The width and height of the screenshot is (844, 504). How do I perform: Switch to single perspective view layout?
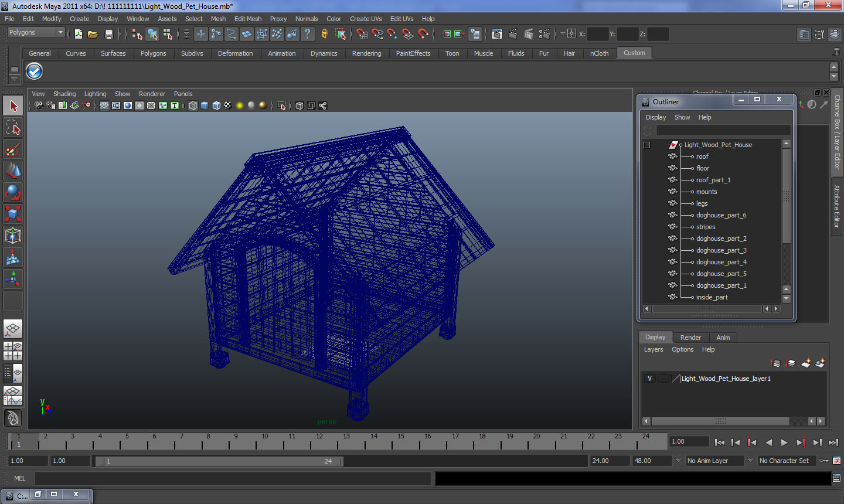pyautogui.click(x=13, y=329)
